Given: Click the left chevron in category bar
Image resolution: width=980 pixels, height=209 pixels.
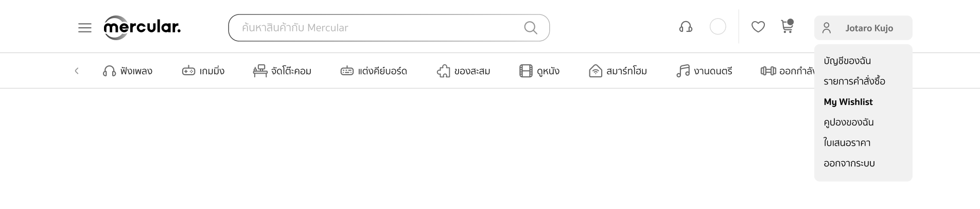Looking at the screenshot, I should tap(77, 71).
